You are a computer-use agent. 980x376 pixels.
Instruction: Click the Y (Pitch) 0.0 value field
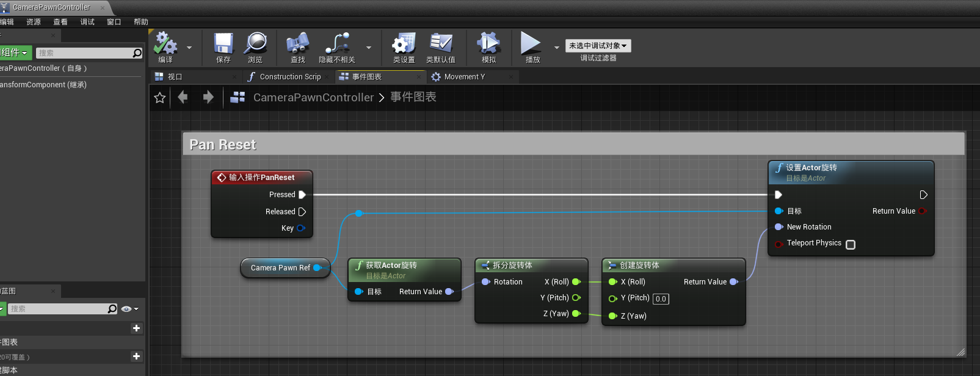[x=661, y=299]
